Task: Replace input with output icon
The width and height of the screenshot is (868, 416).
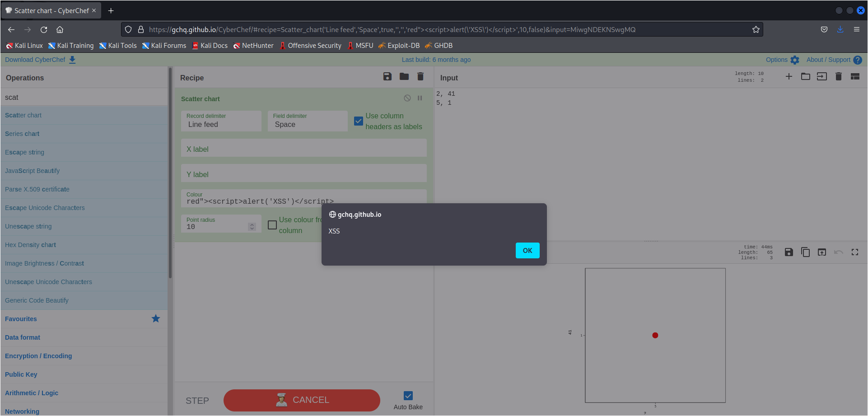Action: (x=822, y=252)
